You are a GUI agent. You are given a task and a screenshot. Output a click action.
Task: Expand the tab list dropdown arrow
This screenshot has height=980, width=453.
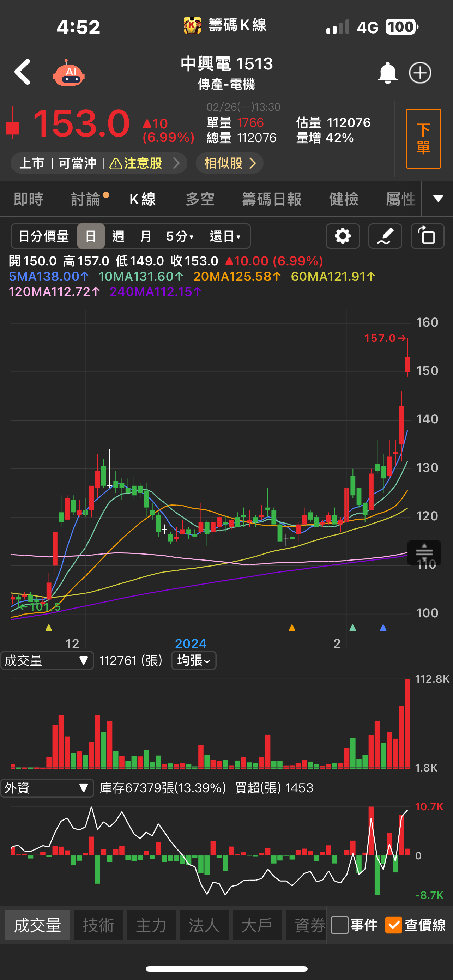pyautogui.click(x=438, y=199)
